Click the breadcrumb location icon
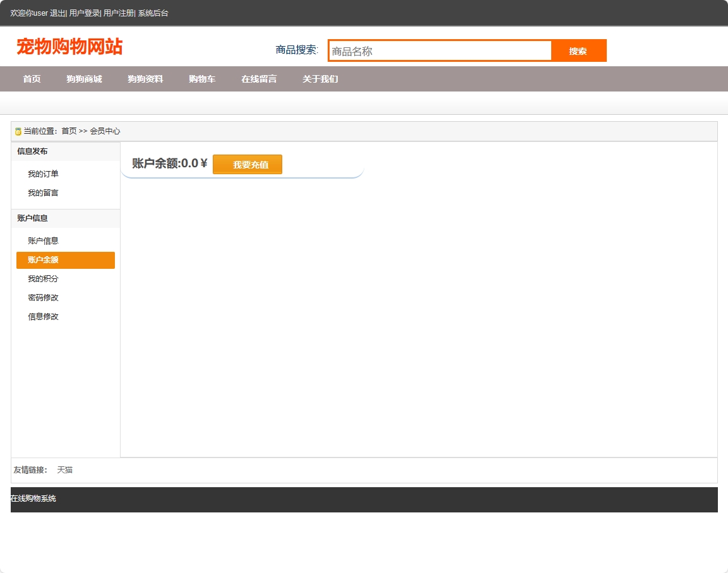Screen dimensions: 728x573 pyautogui.click(x=18, y=131)
